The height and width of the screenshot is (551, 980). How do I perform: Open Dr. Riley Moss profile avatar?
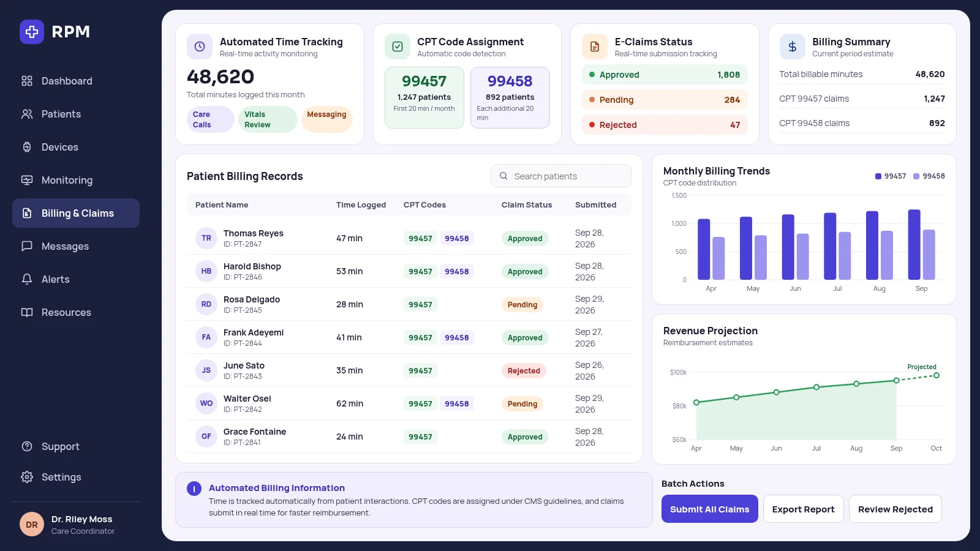point(32,524)
